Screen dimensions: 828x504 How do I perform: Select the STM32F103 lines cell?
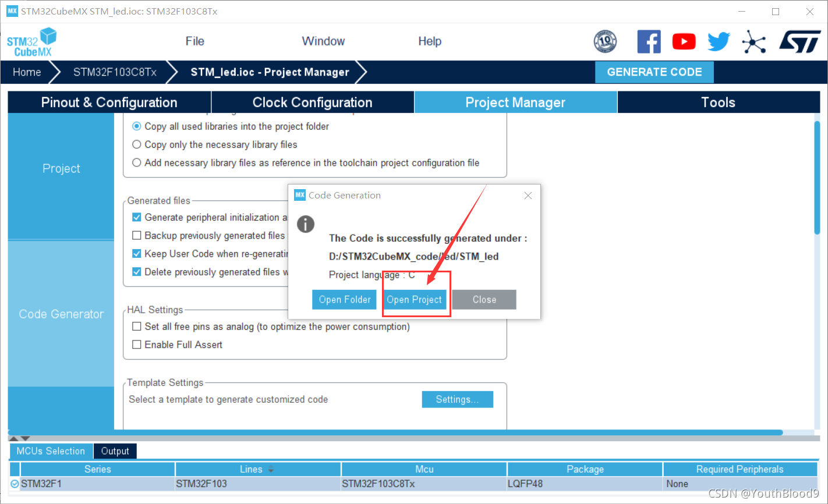pyautogui.click(x=258, y=484)
